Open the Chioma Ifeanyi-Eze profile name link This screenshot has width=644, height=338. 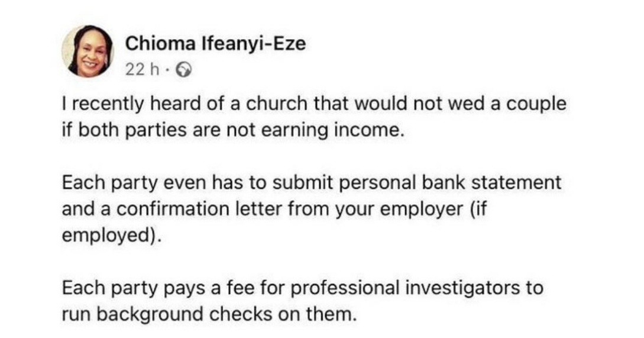pyautogui.click(x=216, y=43)
